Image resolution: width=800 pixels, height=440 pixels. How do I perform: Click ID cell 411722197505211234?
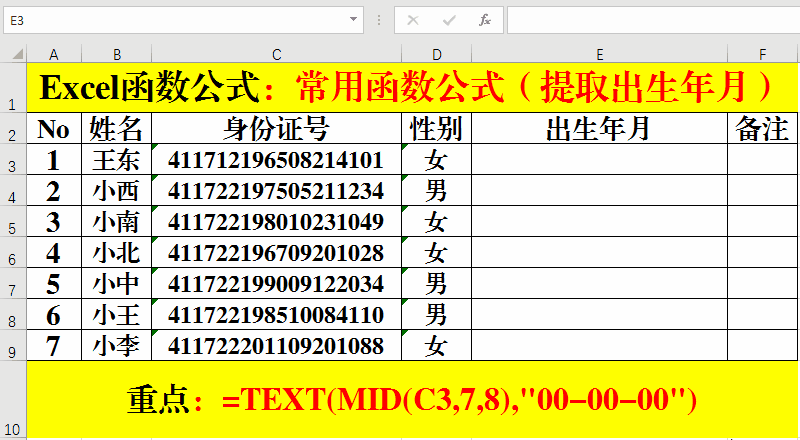pos(277,190)
